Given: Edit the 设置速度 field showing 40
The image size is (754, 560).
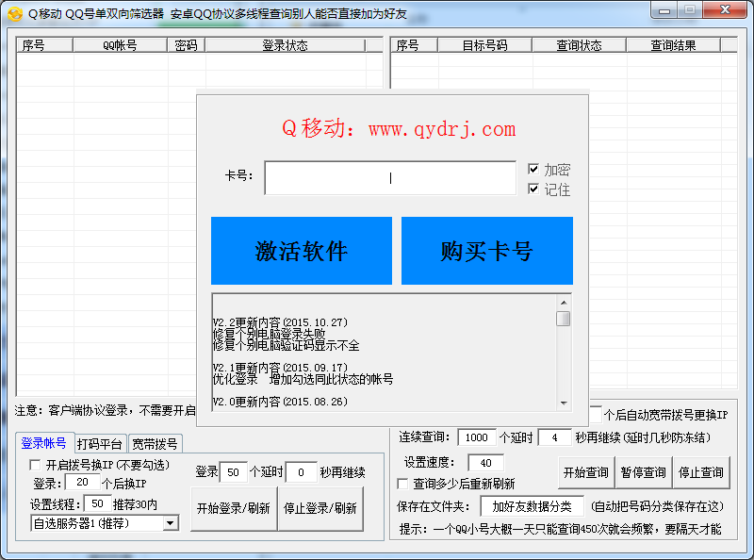Looking at the screenshot, I should 486,463.
